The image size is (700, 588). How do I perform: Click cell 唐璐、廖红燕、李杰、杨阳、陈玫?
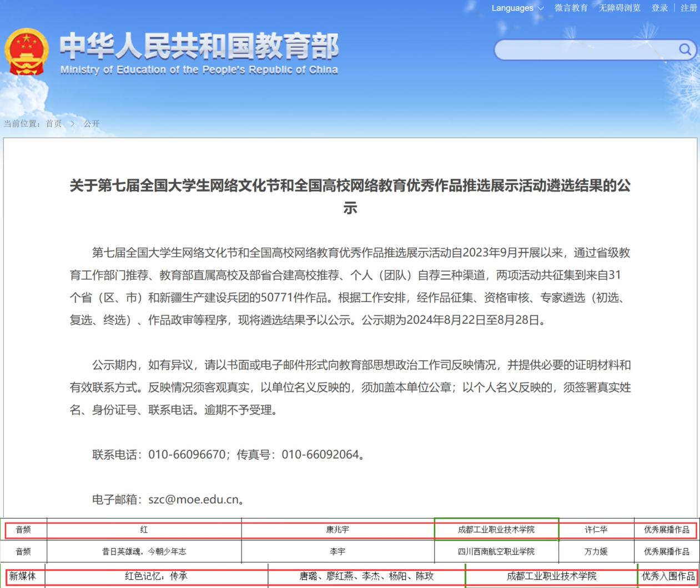[366, 576]
